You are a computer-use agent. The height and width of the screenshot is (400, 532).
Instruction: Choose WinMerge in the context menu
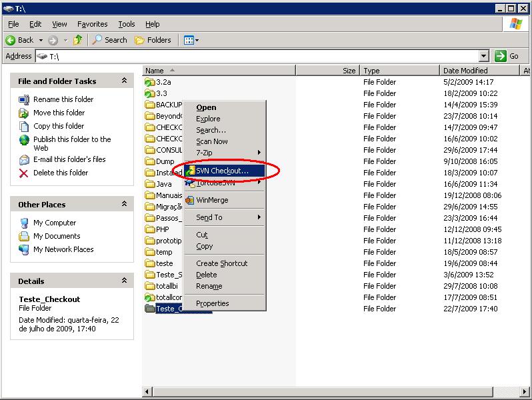click(x=224, y=200)
